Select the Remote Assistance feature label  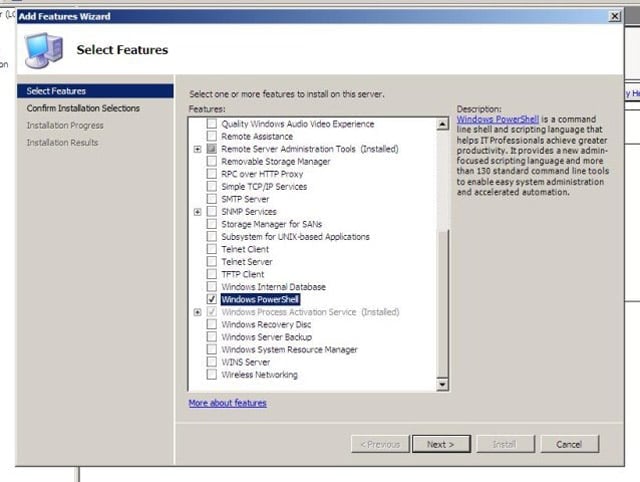257,136
